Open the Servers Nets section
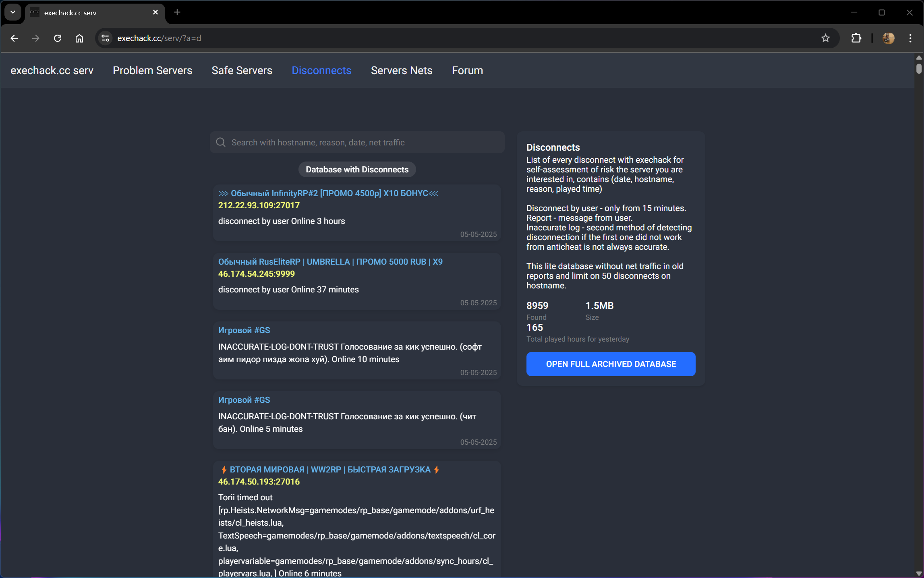924x578 pixels. (x=402, y=70)
